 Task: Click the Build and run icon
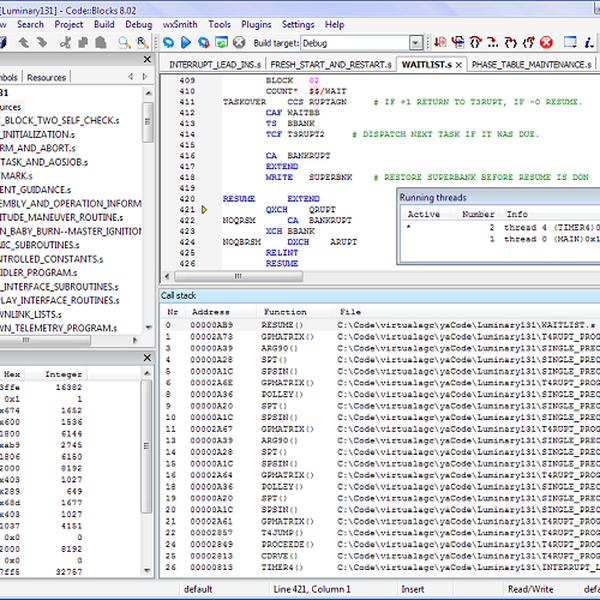click(x=204, y=43)
